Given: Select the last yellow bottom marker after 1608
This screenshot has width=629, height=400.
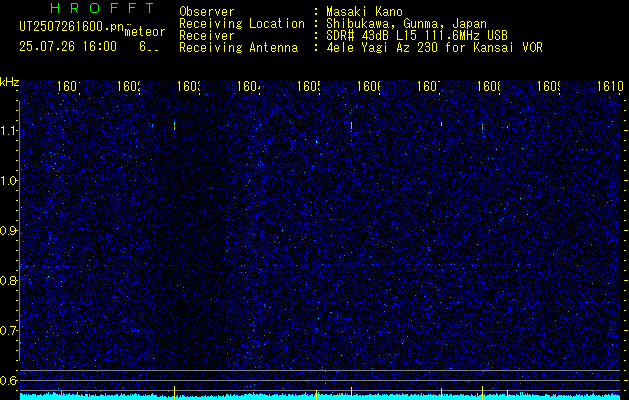Looking at the screenshot, I should pyautogui.click(x=507, y=394).
